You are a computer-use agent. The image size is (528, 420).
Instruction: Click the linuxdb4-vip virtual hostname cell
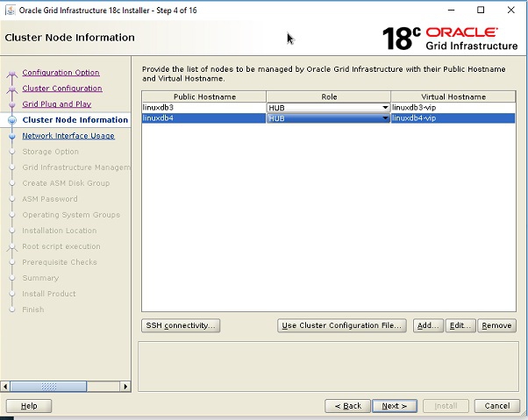pyautogui.click(x=453, y=118)
